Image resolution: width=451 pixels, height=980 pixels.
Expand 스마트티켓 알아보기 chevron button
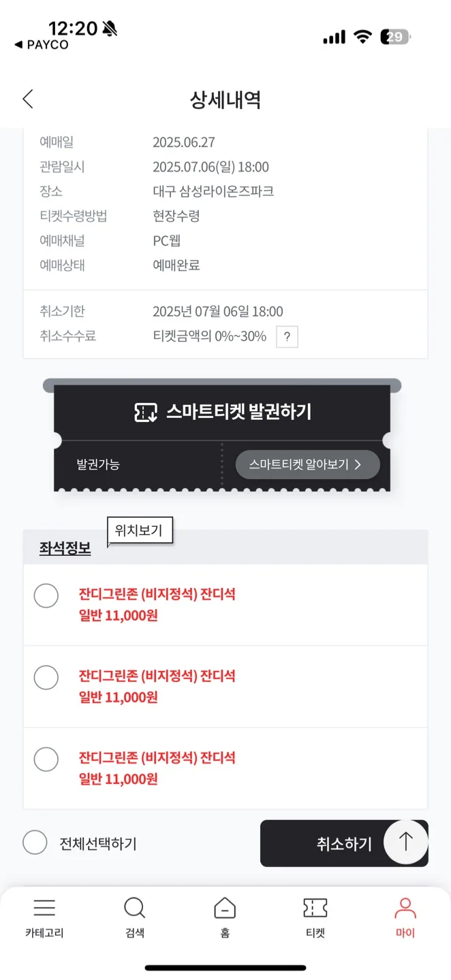pyautogui.click(x=307, y=464)
